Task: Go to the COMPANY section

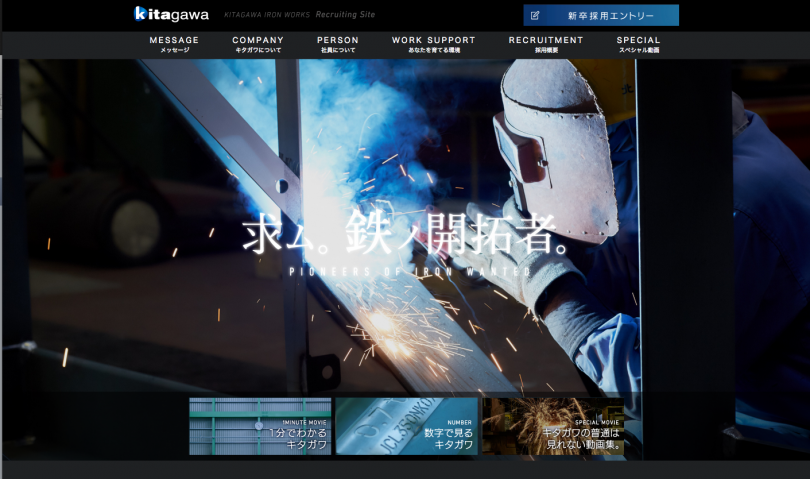Action: click(x=258, y=44)
